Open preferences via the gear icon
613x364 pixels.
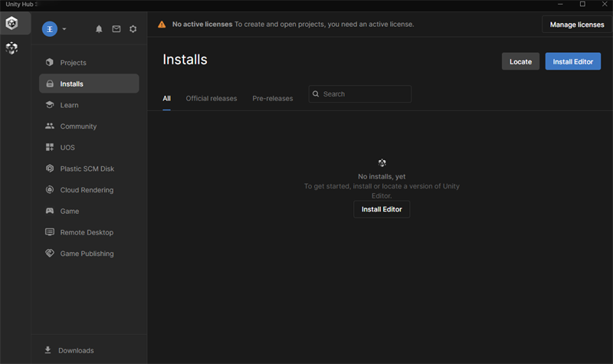[x=133, y=29]
